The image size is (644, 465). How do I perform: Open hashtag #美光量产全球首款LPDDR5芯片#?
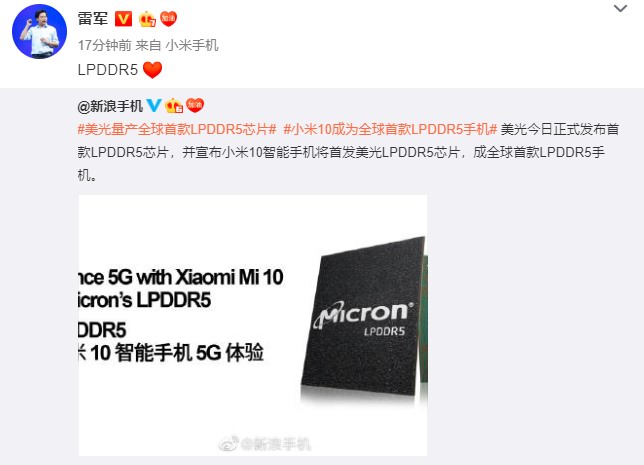tap(177, 129)
